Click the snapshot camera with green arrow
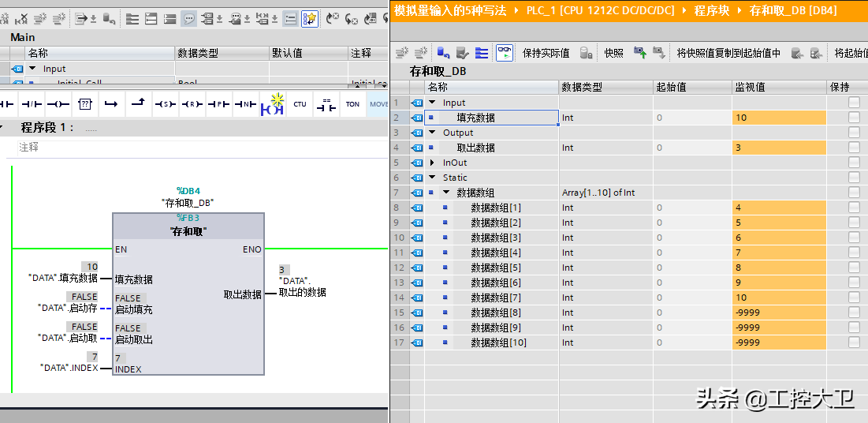 [640, 53]
